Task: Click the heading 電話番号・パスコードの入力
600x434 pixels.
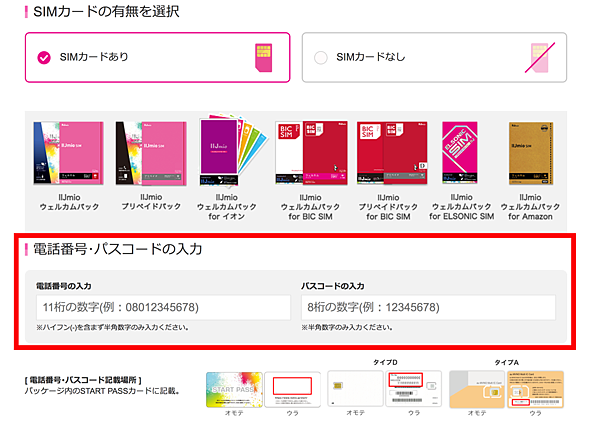Action: [117, 249]
